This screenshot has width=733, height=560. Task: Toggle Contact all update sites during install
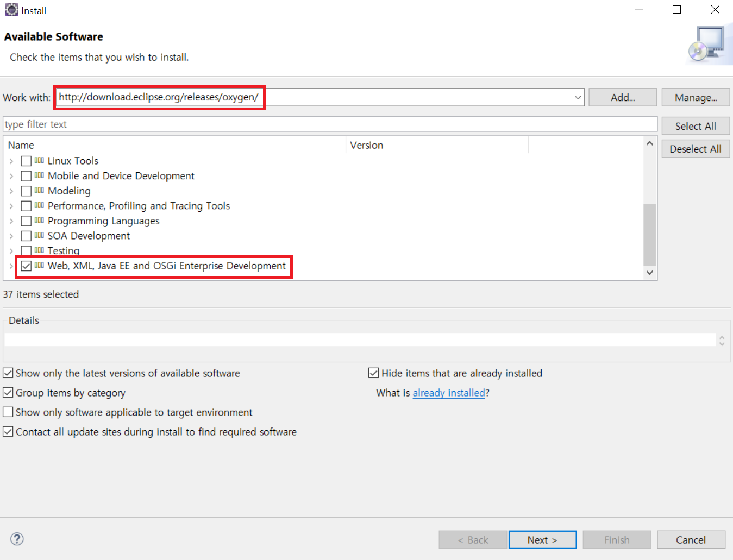(x=8, y=432)
